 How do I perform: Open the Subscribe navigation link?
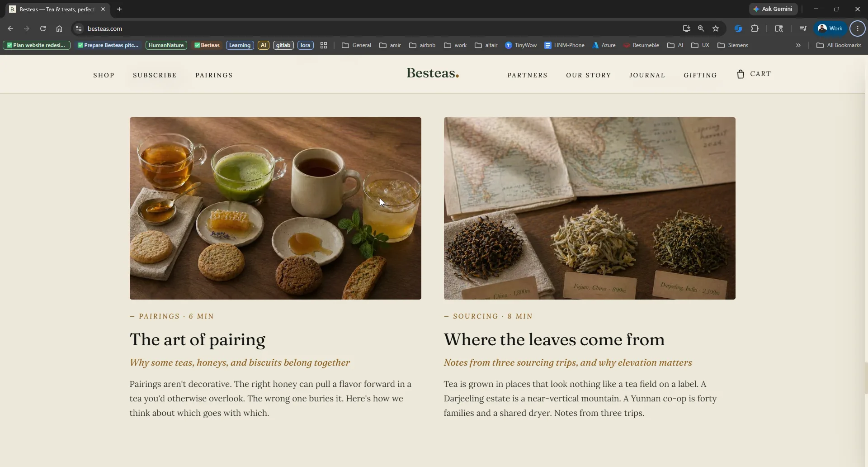(x=155, y=75)
